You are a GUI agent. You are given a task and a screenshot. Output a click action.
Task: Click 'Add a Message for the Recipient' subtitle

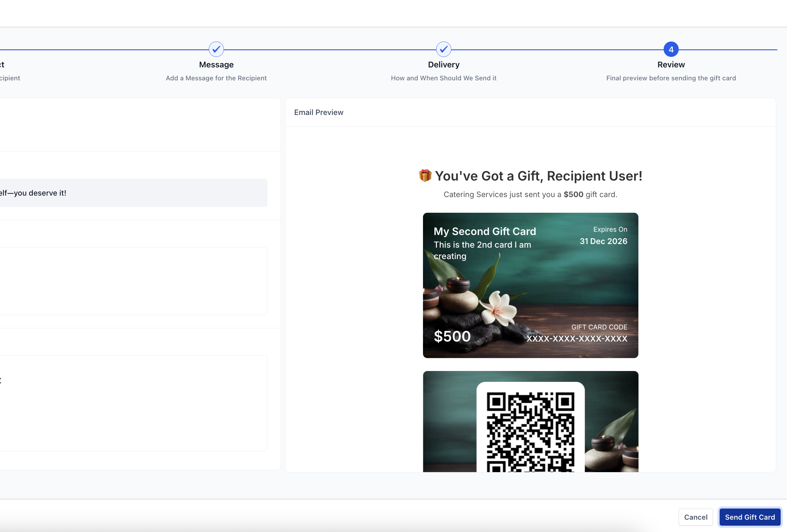(216, 78)
